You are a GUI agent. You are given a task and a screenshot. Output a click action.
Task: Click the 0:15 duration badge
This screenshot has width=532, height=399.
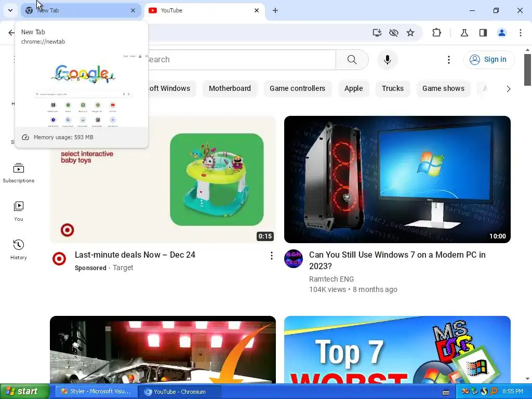tap(265, 236)
